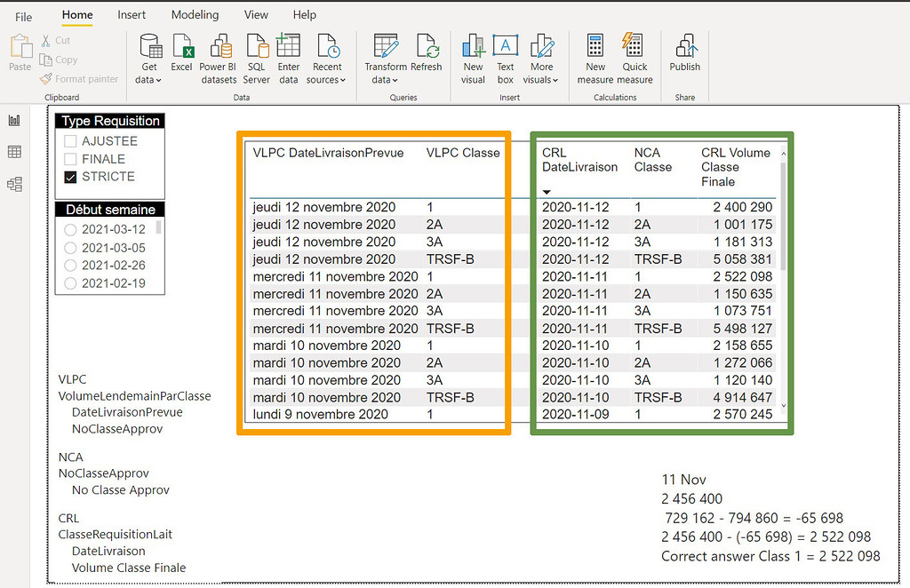Publish the report

click(x=685, y=56)
